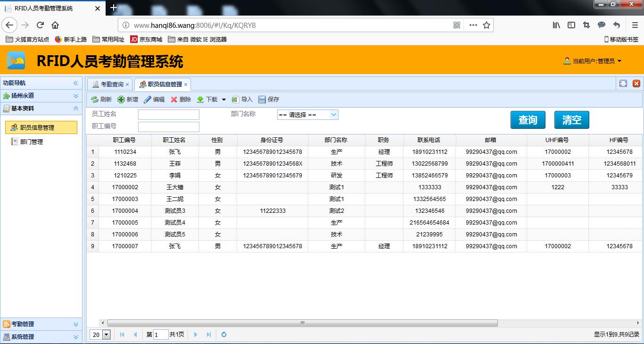The height and width of the screenshot is (344, 644).
Task: Click the Delete (删除) red X icon
Action: click(x=174, y=100)
